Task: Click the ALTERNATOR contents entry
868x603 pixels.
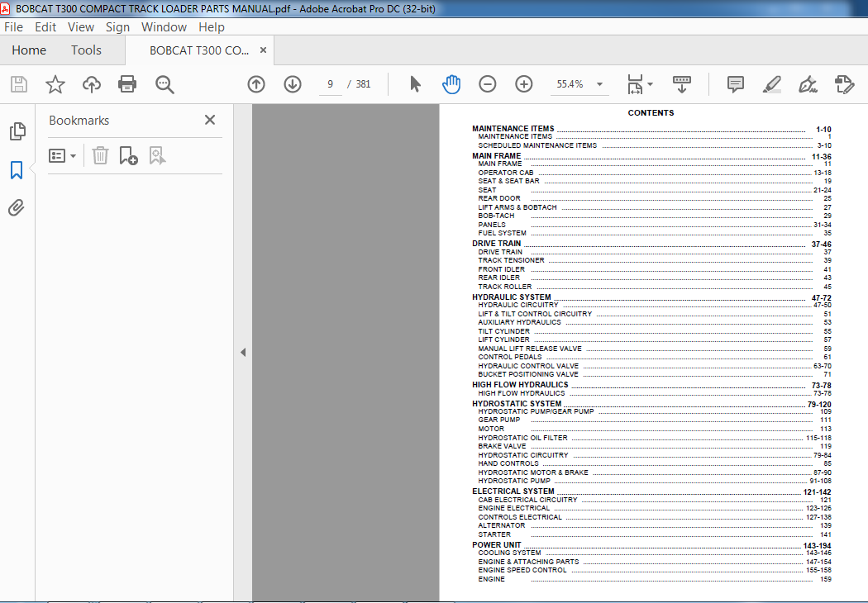Action: (502, 525)
